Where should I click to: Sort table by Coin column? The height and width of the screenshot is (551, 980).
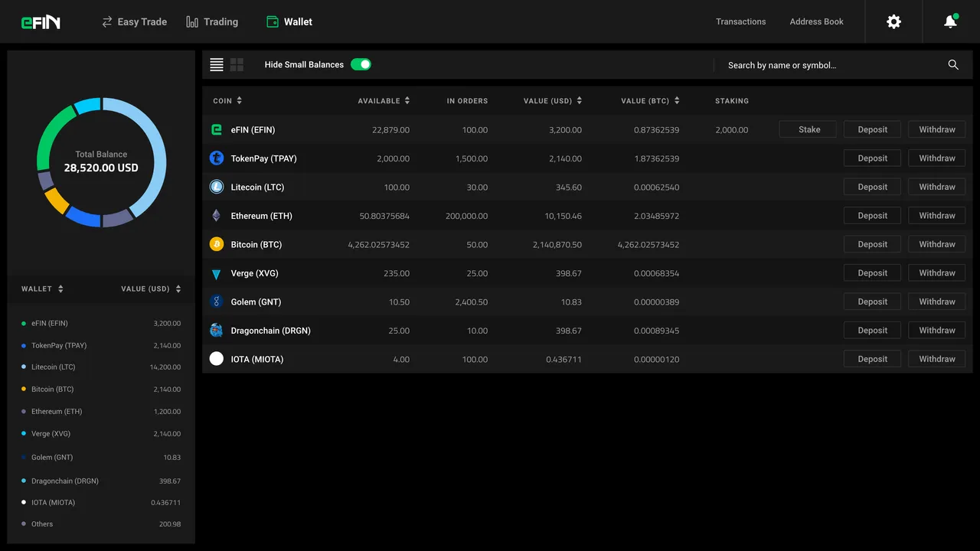(227, 100)
